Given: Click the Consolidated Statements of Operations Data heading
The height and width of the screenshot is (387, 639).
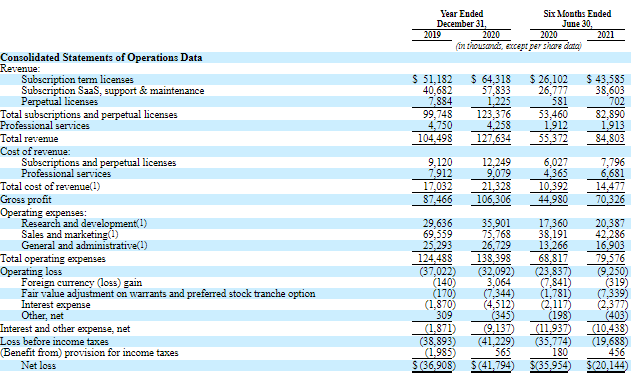Looking at the screenshot, I should [x=101, y=57].
